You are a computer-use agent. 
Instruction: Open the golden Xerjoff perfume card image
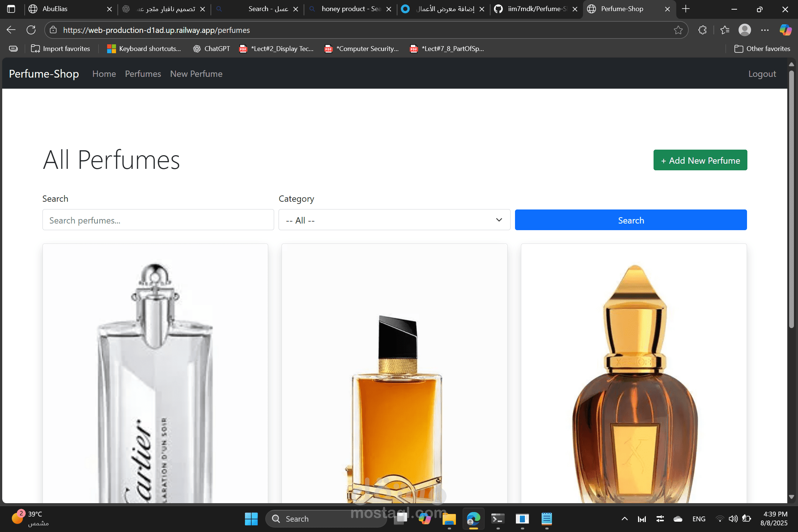[x=634, y=373]
